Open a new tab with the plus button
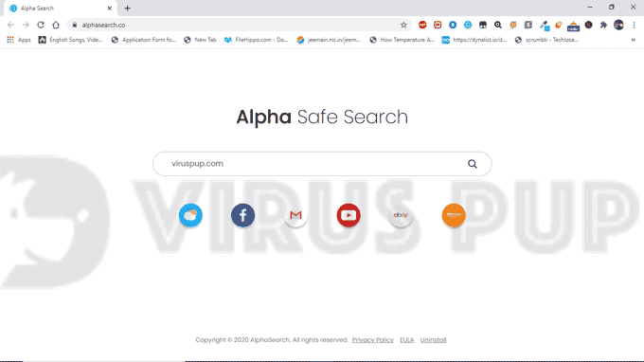This screenshot has height=362, width=644. (x=127, y=9)
